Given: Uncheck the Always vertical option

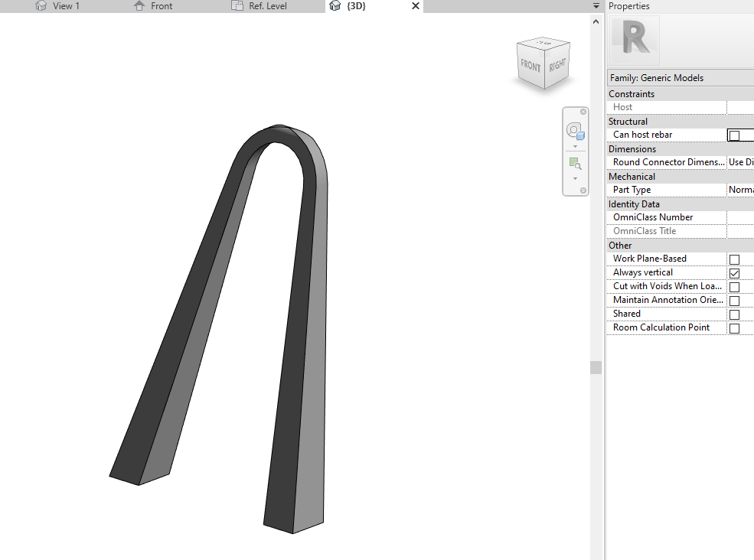Looking at the screenshot, I should click(733, 272).
